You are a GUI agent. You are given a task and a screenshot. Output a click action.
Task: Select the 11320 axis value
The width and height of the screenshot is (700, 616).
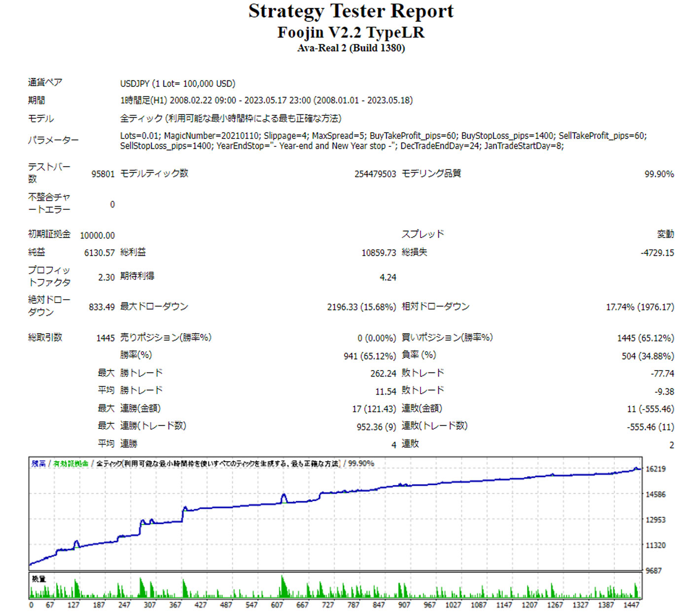click(656, 546)
